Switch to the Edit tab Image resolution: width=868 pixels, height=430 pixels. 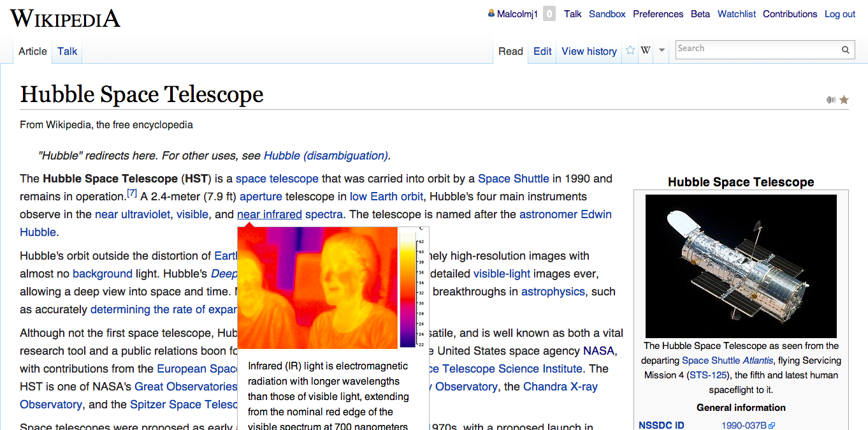click(x=542, y=51)
